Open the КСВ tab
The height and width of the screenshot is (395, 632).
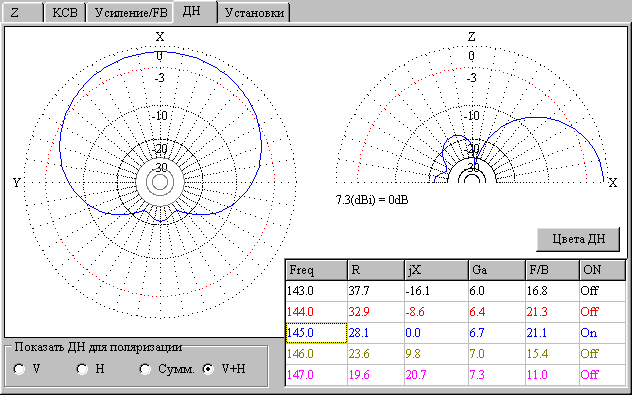[x=64, y=12]
